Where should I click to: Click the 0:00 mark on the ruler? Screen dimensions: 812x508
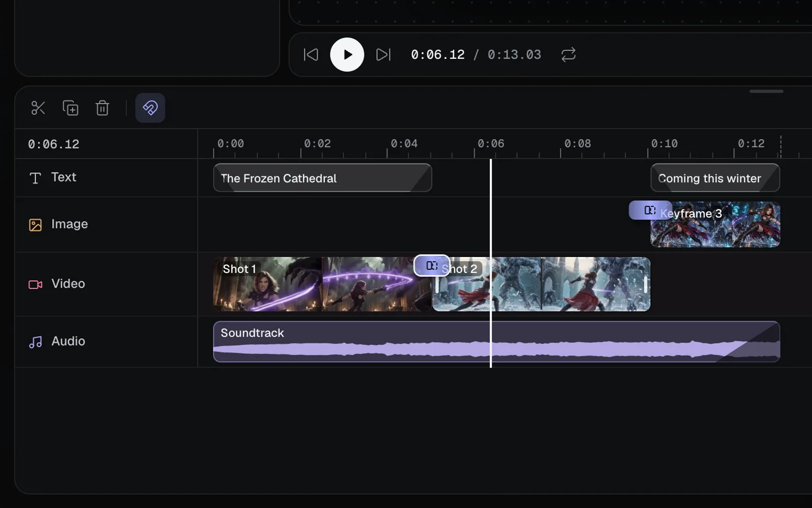(230, 144)
